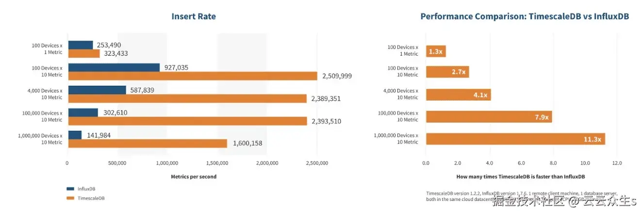Click the blue bar labeled 141,984

[x=75, y=135]
